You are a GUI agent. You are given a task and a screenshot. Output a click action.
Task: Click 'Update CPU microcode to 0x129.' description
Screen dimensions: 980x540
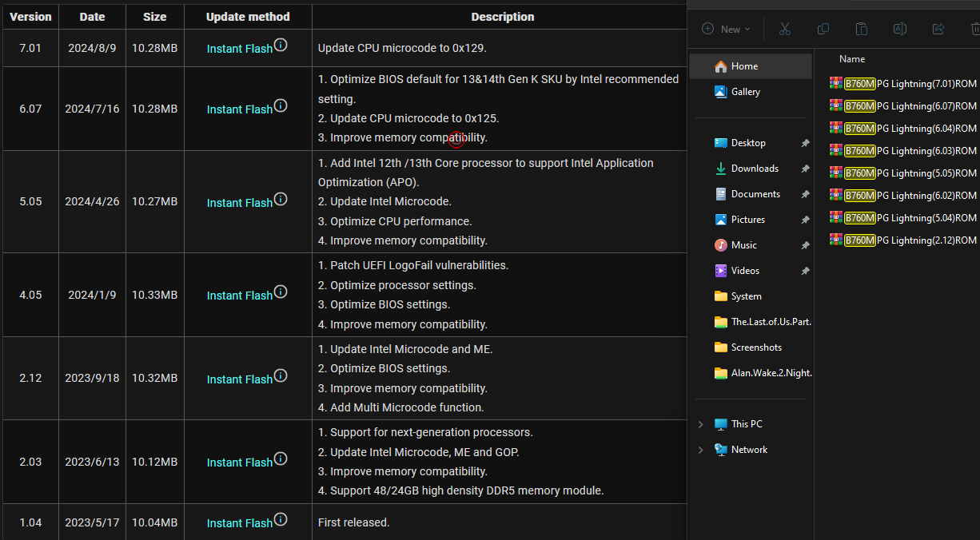[x=402, y=48]
